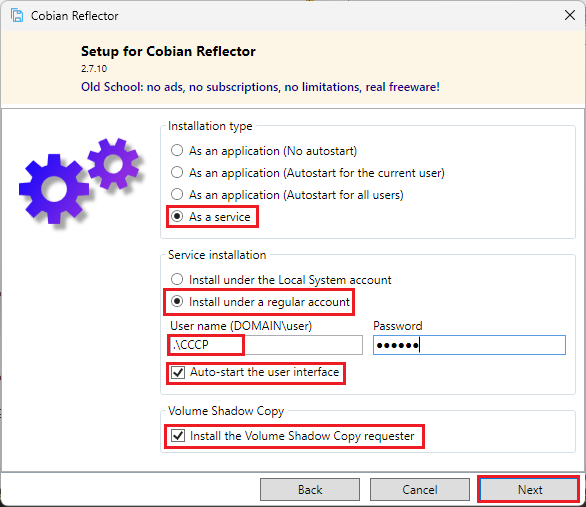Click the version 2.7.10 label
Screen dimensions: 586x507
tap(94, 69)
